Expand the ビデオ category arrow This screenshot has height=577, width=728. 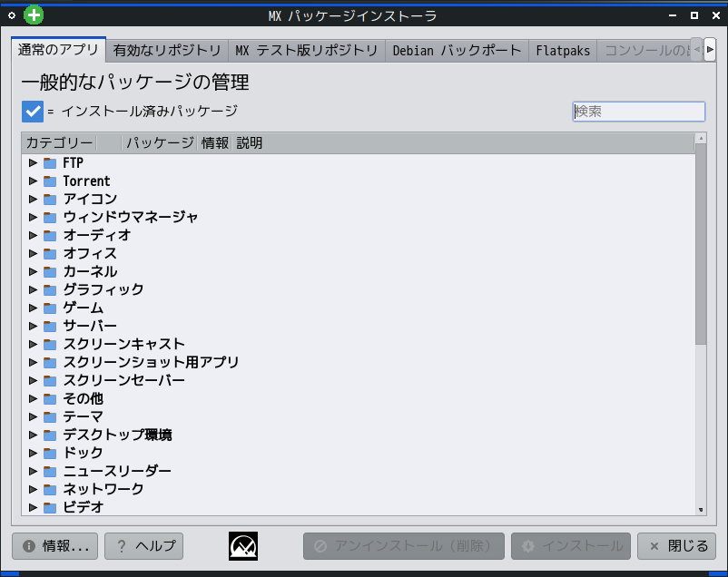tap(33, 506)
